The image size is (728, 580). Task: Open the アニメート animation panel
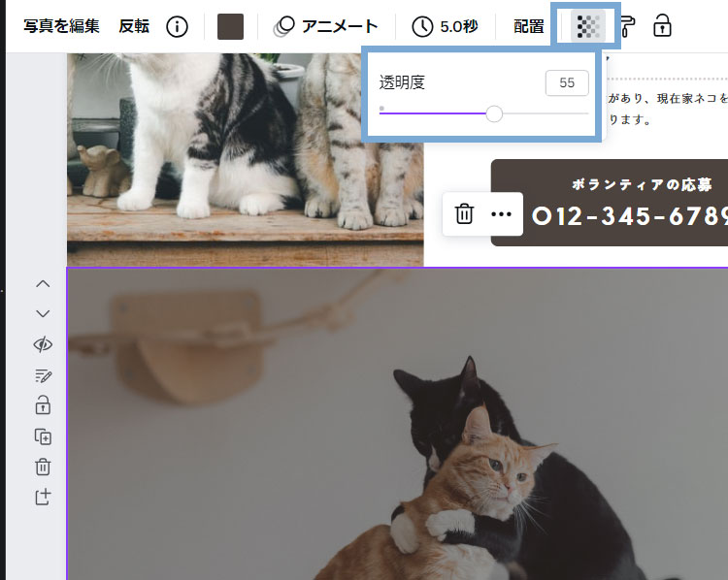[325, 26]
